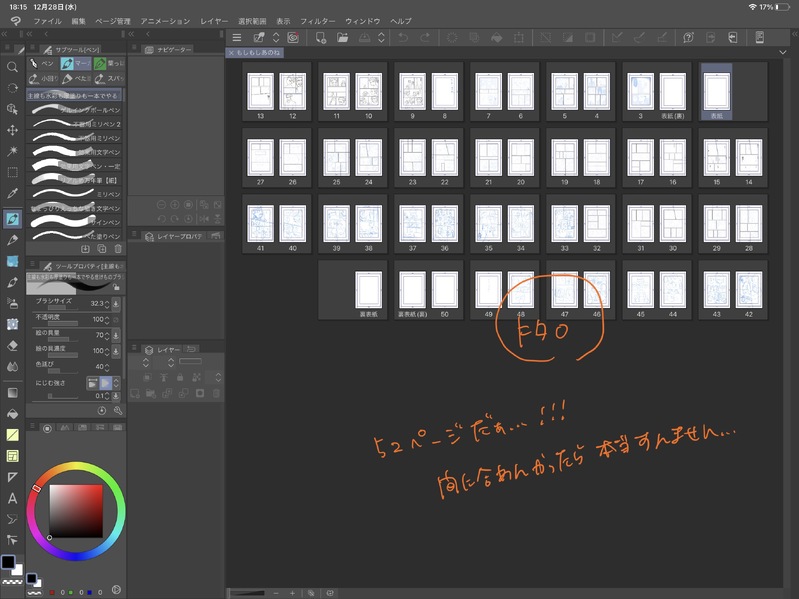Open the Clip Studio swirl icon
The width and height of the screenshot is (799, 599).
(x=293, y=38)
